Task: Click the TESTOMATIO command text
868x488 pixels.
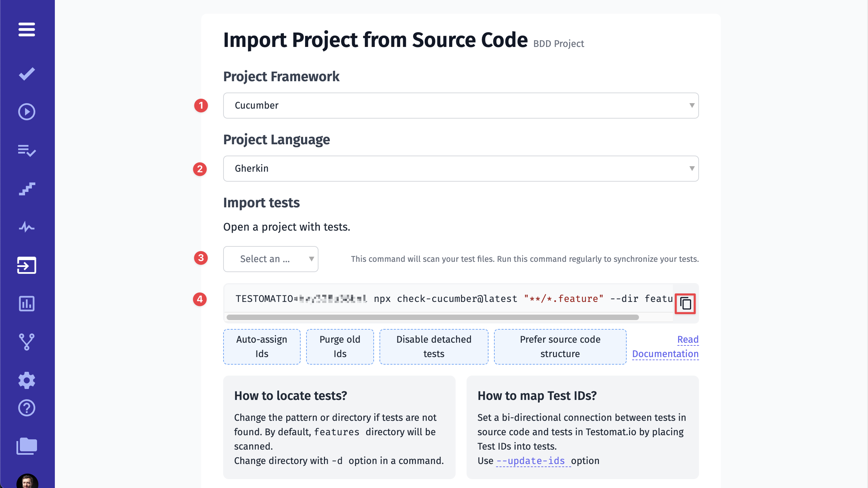Action: pos(454,299)
